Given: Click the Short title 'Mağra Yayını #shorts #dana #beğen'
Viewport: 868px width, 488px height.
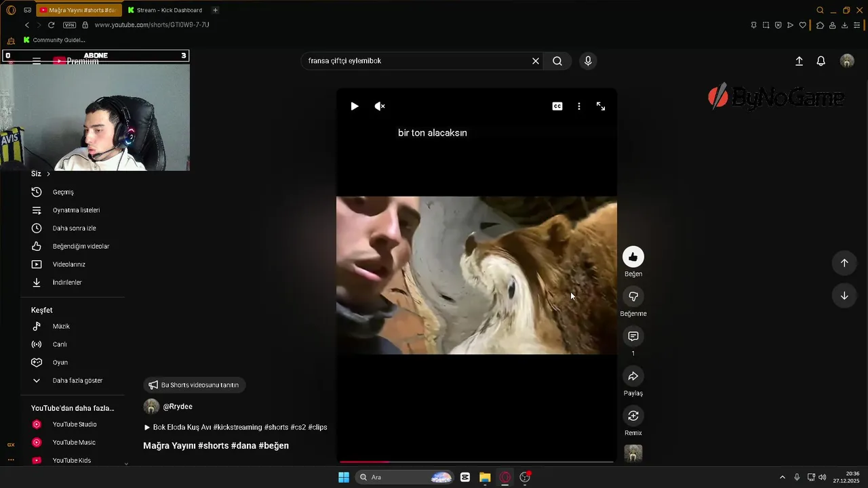Looking at the screenshot, I should [x=216, y=446].
